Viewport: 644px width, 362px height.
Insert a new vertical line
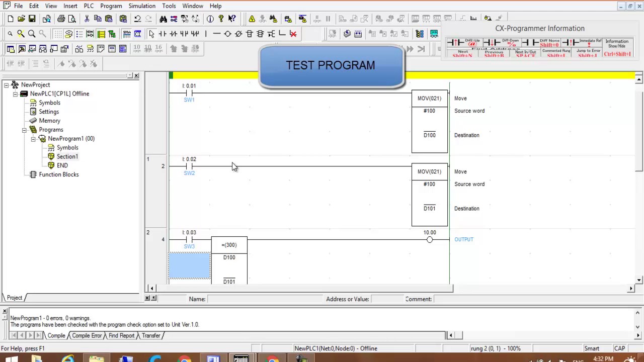(x=206, y=34)
